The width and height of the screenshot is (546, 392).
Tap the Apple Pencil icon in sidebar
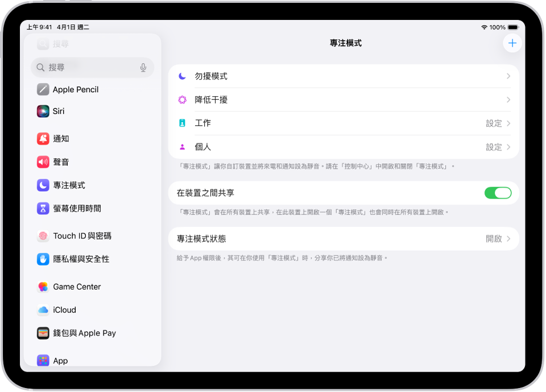point(43,89)
